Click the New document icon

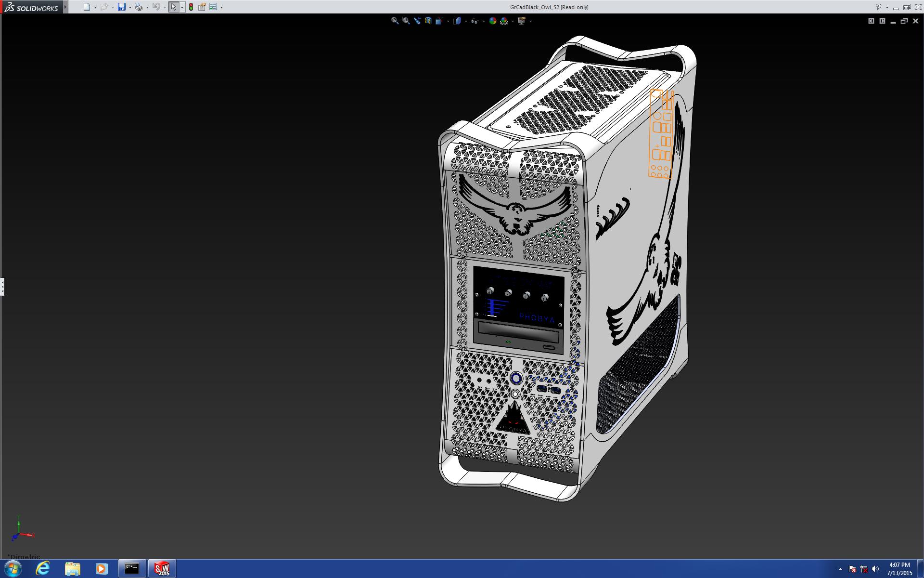pyautogui.click(x=87, y=7)
